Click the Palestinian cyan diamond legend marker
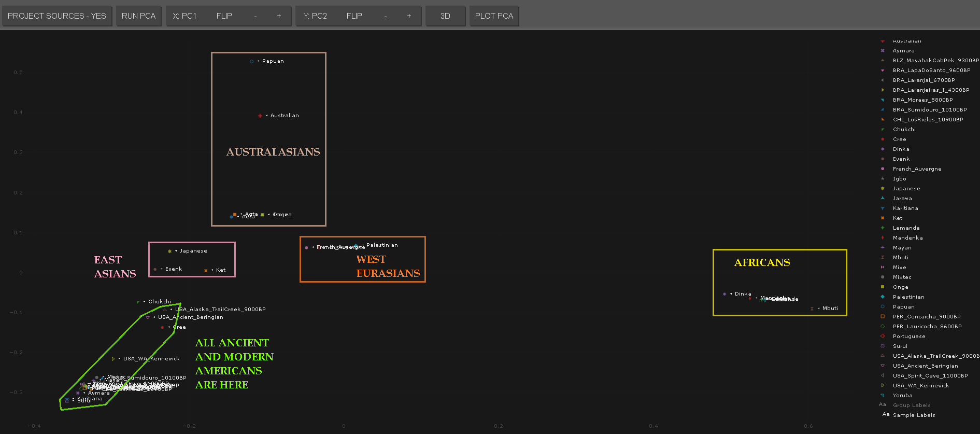The width and height of the screenshot is (980, 434). coord(883,297)
